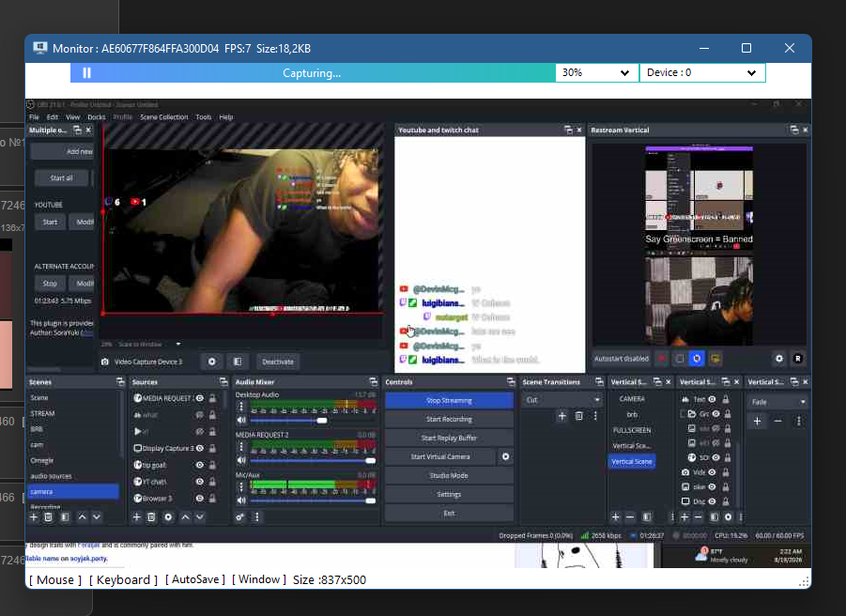Toggle visibility of MEDIA REQUEST source
Viewport: 846px width, 616px height.
coord(200,399)
